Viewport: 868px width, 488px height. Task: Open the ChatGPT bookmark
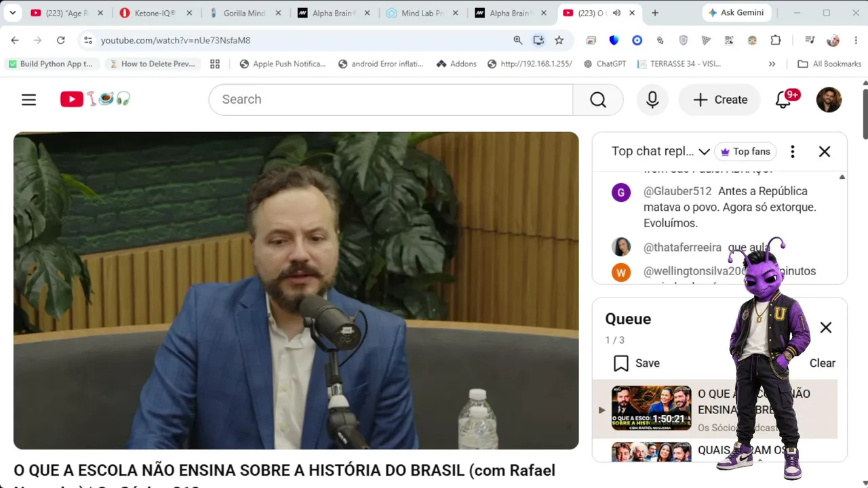click(x=604, y=64)
